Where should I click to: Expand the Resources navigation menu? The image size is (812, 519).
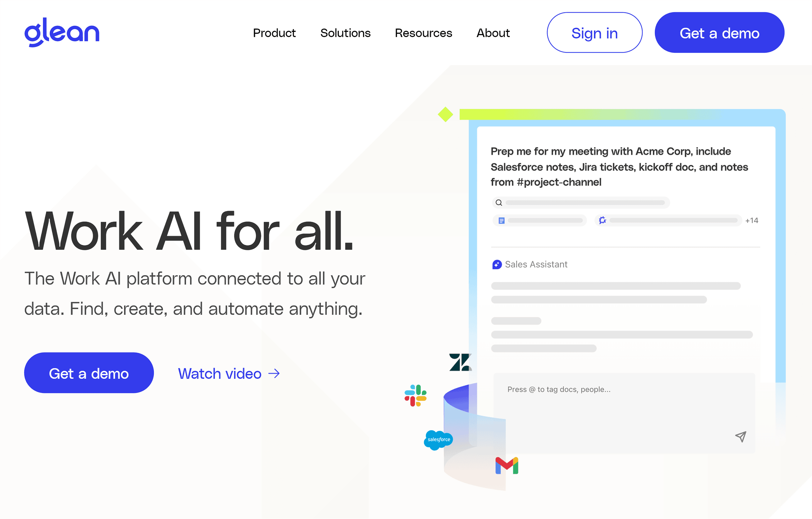click(423, 32)
